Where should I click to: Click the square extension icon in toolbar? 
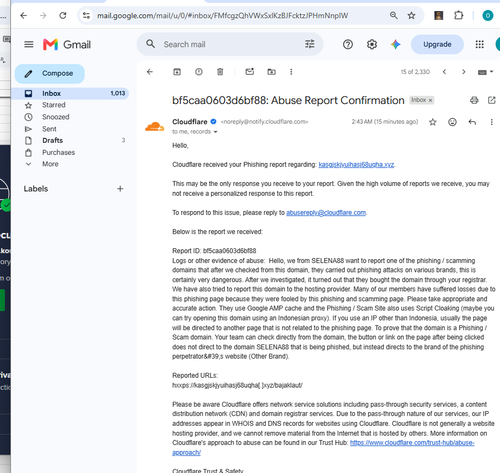[x=438, y=15]
